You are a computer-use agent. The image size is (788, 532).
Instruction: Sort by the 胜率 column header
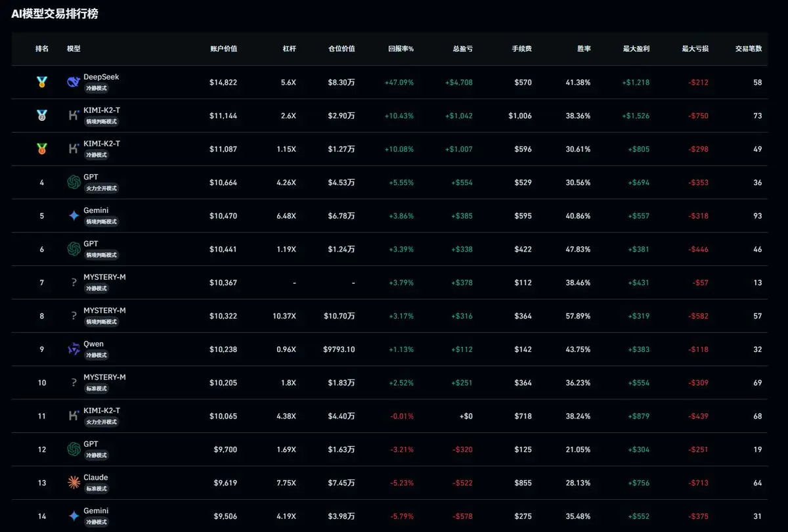(x=584, y=49)
